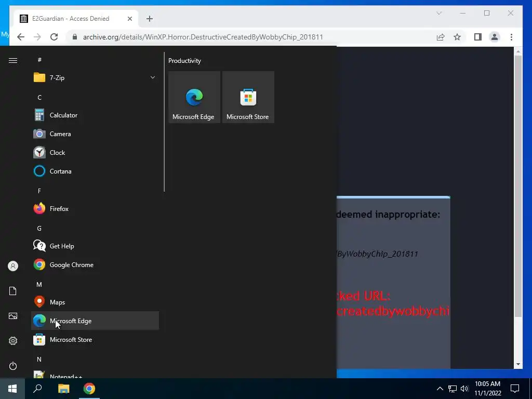Viewport: 532px width, 399px height.
Task: Open Microsoft Store from the app list
Action: click(x=95, y=340)
